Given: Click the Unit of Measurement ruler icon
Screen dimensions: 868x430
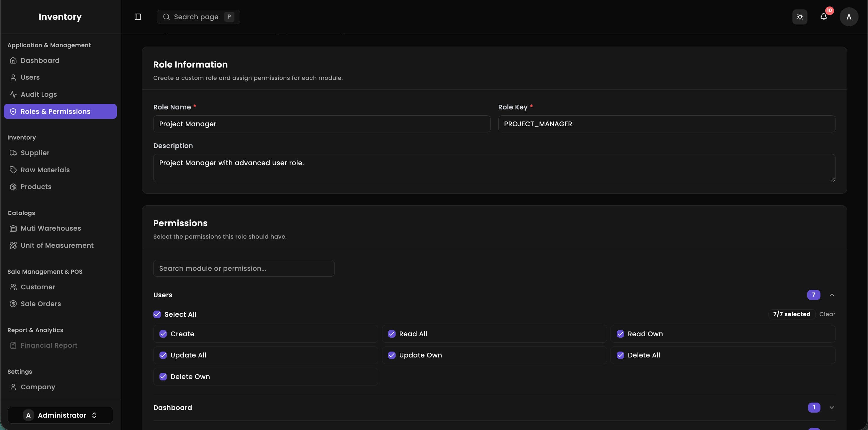Looking at the screenshot, I should [13, 245].
